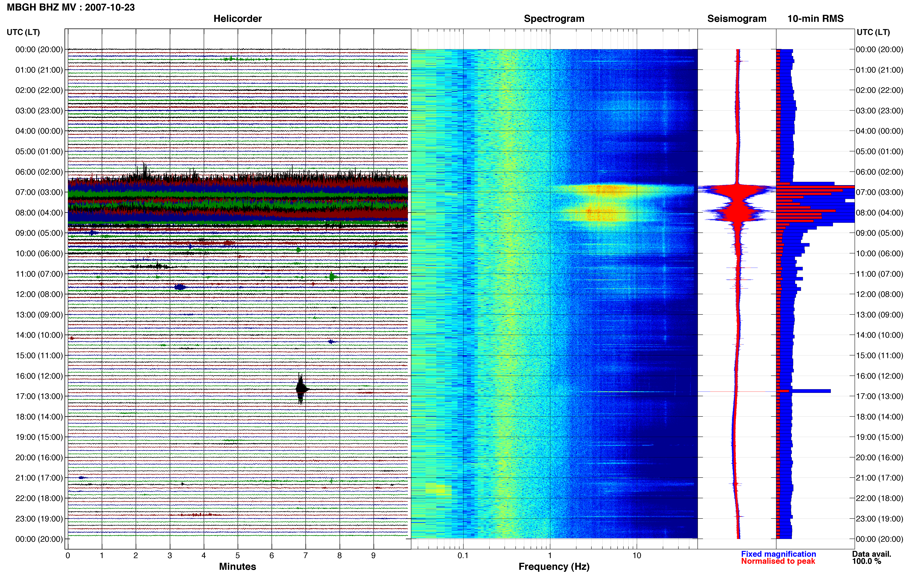Select the 'Seismogram' panel heading
This screenshot has width=924, height=578.
(737, 19)
